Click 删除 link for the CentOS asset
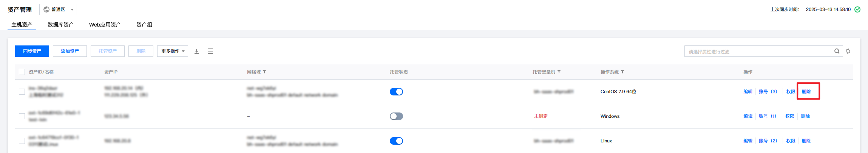This screenshot has width=868, height=153. 806,92
